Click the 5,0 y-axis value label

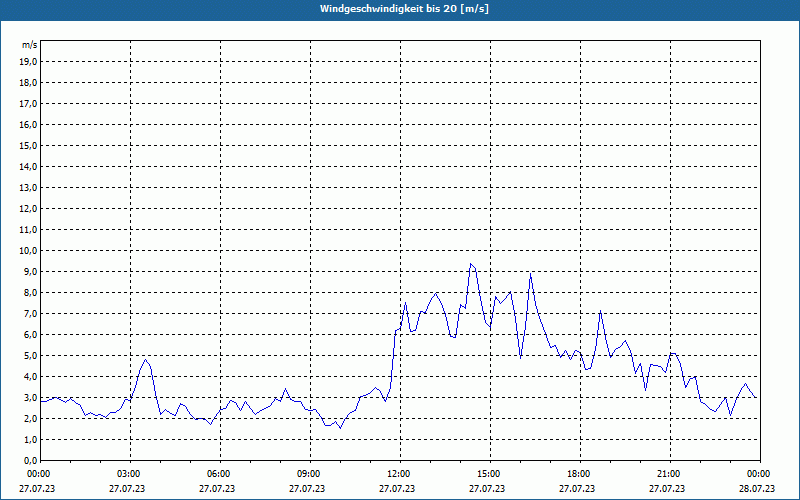pyautogui.click(x=30, y=355)
